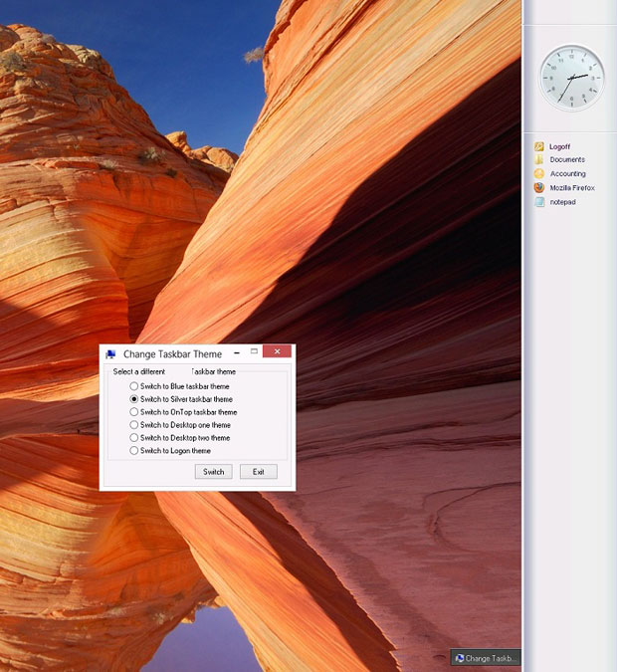Click the Logoff label in sidebar

coord(559,146)
